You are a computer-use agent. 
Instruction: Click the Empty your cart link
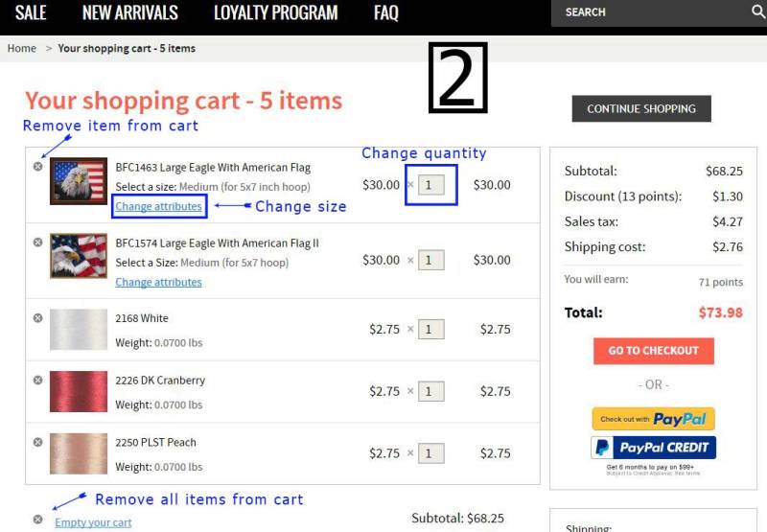point(93,522)
